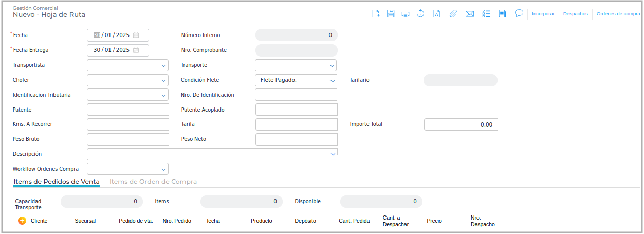Open the Despachos link
Image resolution: width=644 pixels, height=234 pixels.
[x=575, y=14]
